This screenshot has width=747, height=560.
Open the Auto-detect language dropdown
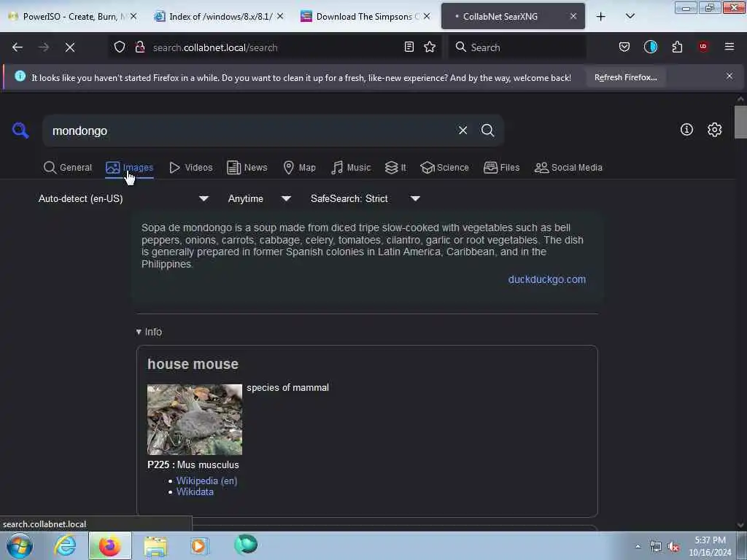point(123,198)
